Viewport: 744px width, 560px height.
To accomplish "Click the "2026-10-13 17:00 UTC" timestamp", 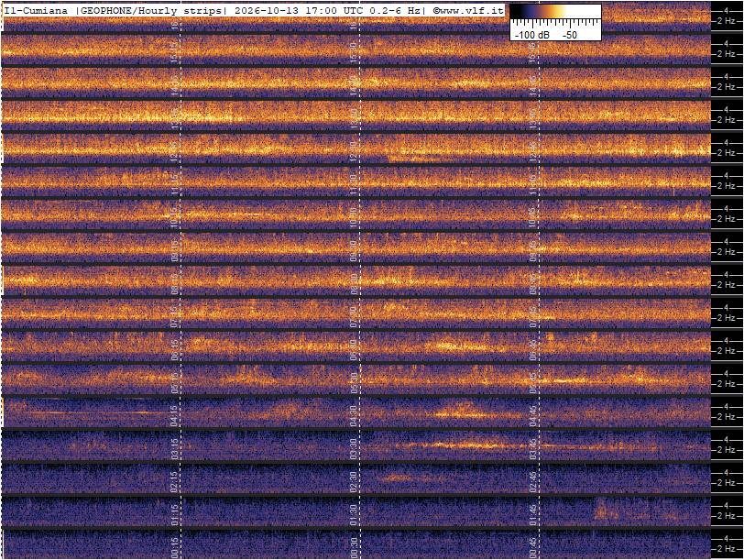I will pos(301,10).
